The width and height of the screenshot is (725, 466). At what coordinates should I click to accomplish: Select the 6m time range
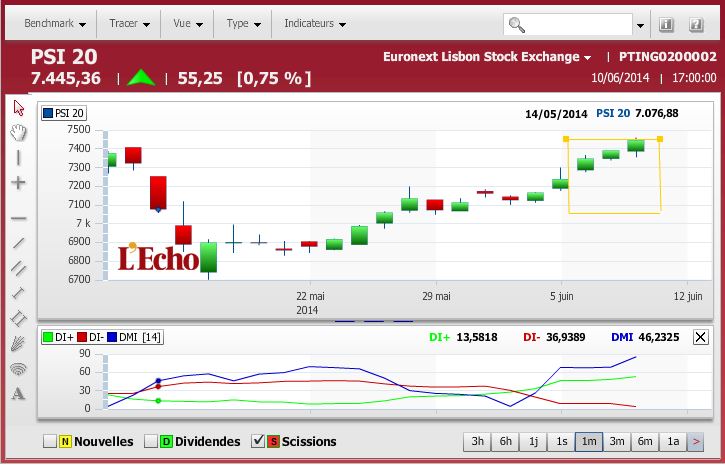point(645,441)
